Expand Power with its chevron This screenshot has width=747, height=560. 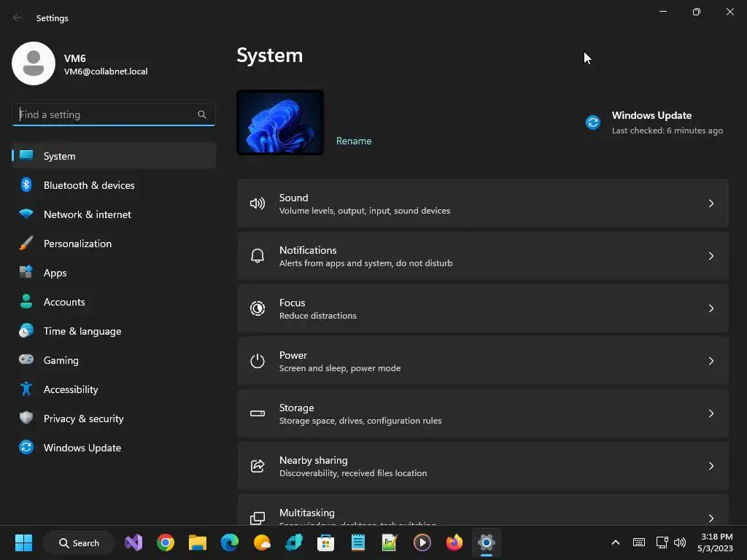click(x=711, y=361)
